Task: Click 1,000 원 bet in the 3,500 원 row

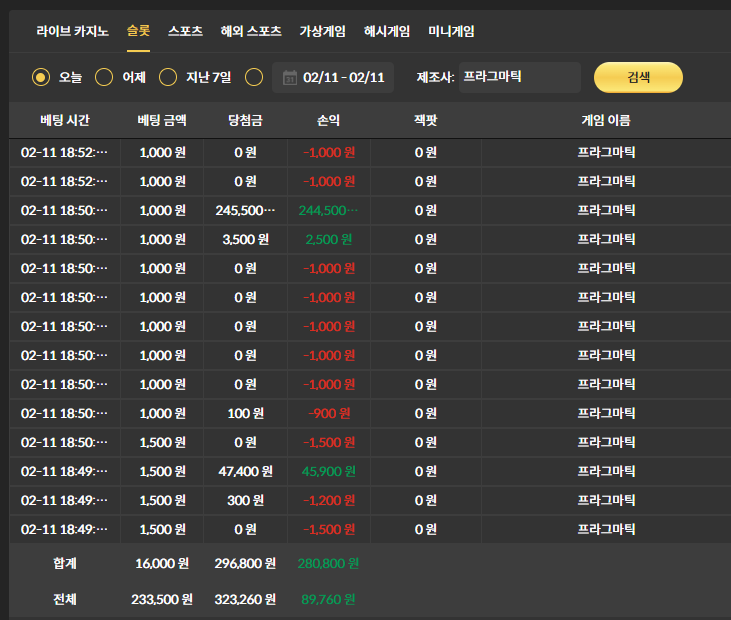Action: point(162,240)
